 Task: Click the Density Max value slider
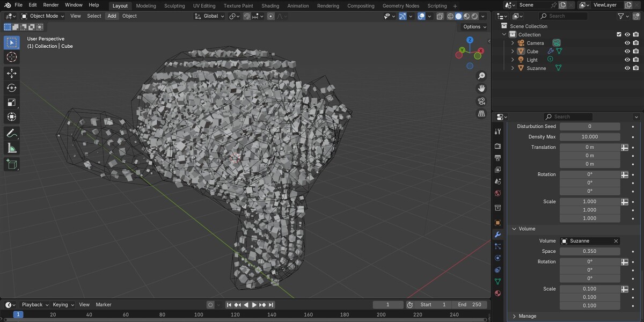click(590, 137)
